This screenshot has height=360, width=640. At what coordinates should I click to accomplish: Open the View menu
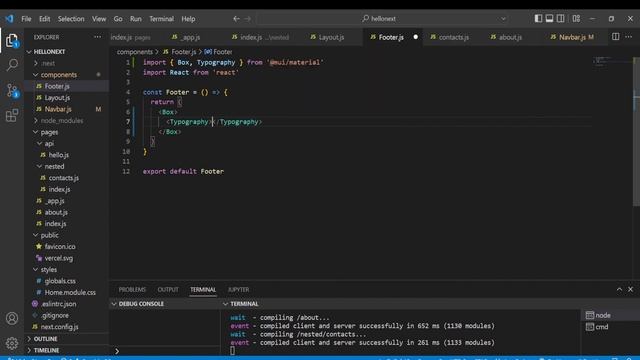click(x=99, y=19)
